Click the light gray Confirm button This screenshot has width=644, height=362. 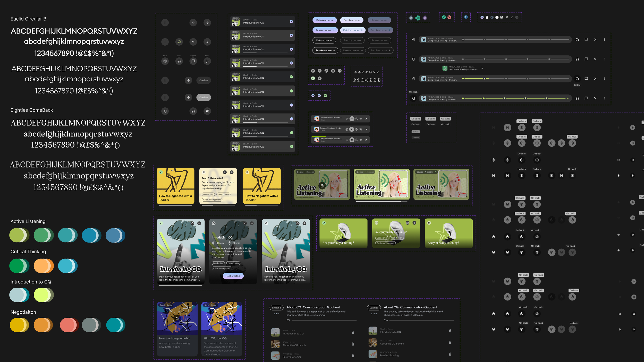[204, 98]
